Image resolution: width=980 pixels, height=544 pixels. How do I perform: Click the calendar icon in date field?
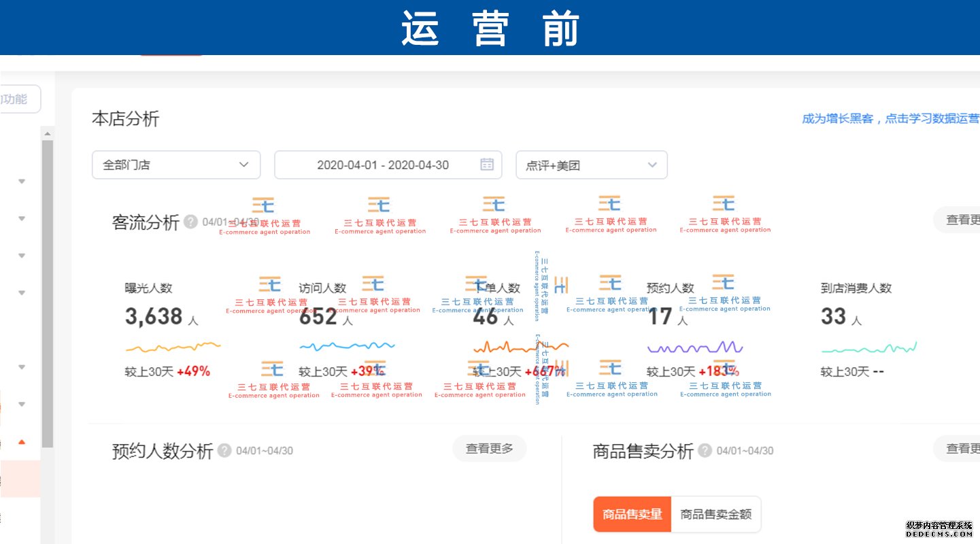pyautogui.click(x=487, y=164)
